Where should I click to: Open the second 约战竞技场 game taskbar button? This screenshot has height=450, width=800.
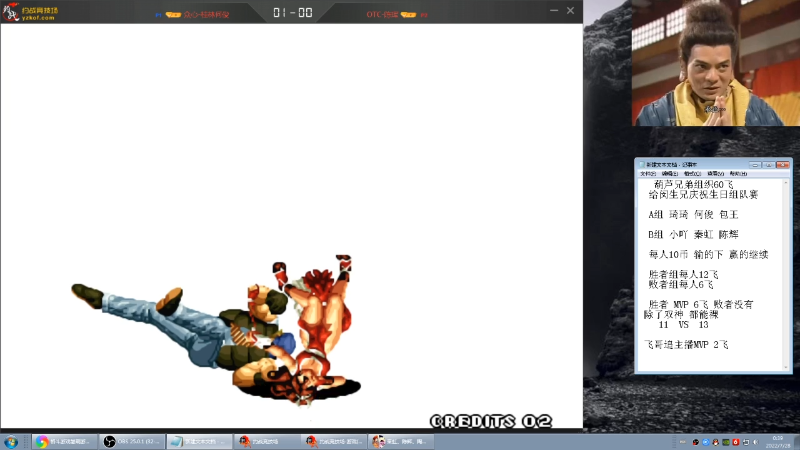click(333, 441)
